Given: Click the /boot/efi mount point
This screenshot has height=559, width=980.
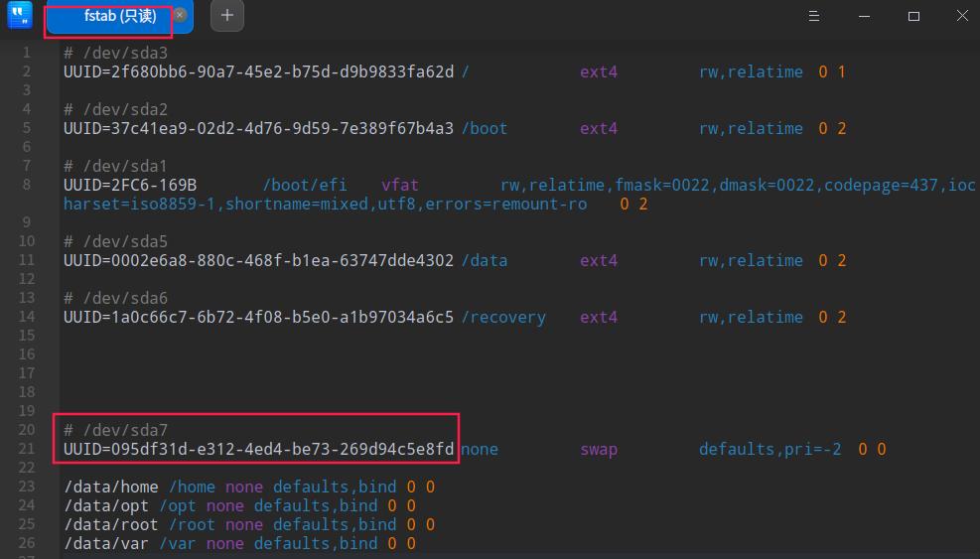Looking at the screenshot, I should 305,185.
